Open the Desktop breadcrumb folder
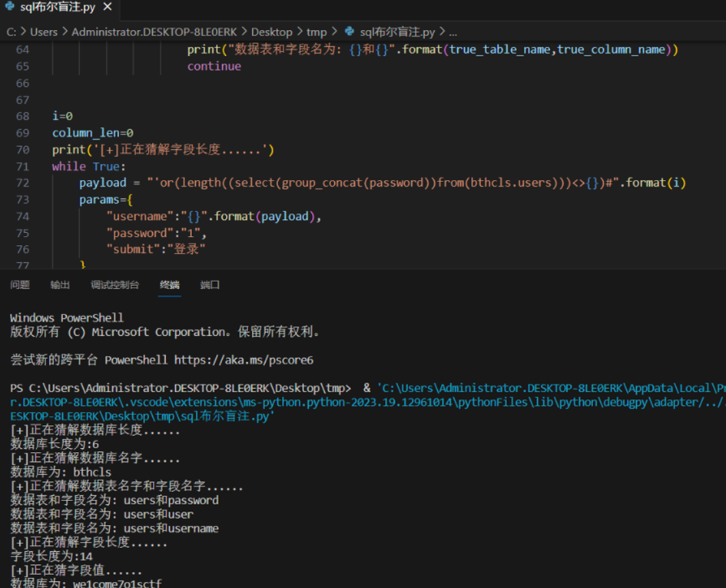Viewport: 726px width, 588px height. 272,32
